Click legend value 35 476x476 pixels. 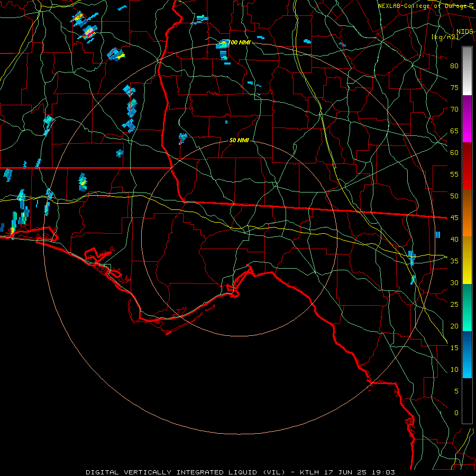454,261
